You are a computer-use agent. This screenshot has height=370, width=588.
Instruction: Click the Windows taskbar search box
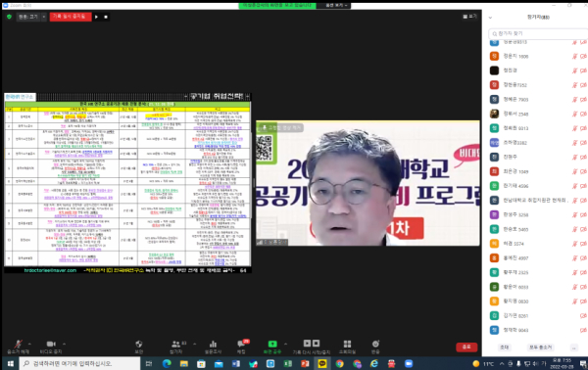click(80, 363)
